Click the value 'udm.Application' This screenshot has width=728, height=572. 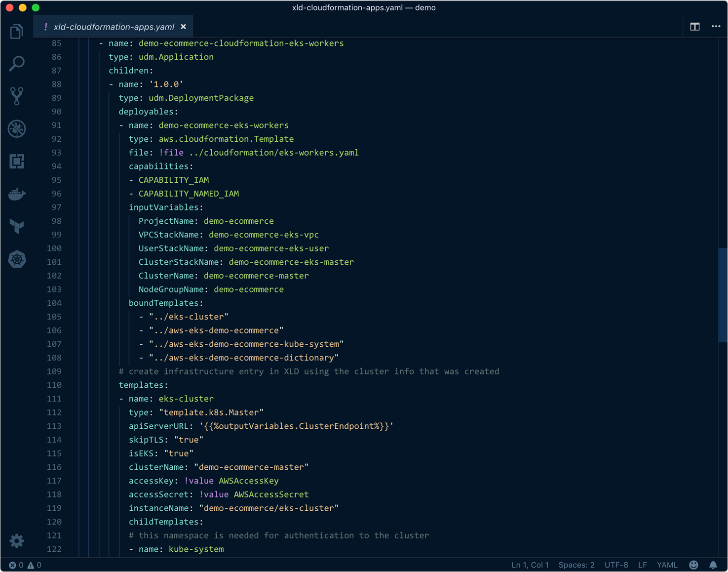176,57
